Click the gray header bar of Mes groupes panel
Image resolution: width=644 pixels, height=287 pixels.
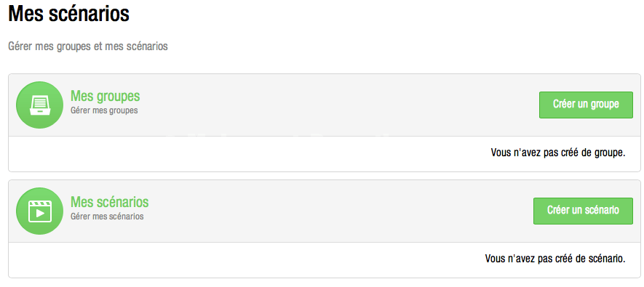pyautogui.click(x=325, y=105)
